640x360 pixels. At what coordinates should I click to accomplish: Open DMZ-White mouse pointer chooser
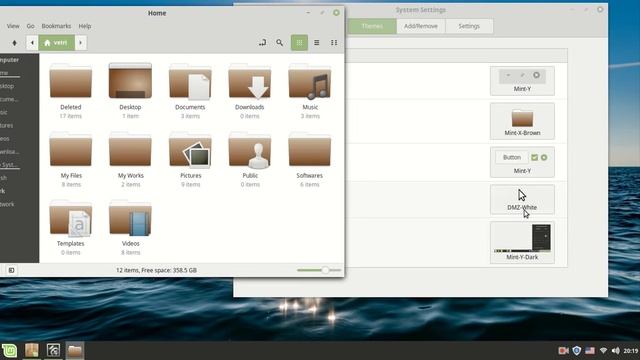(522, 200)
